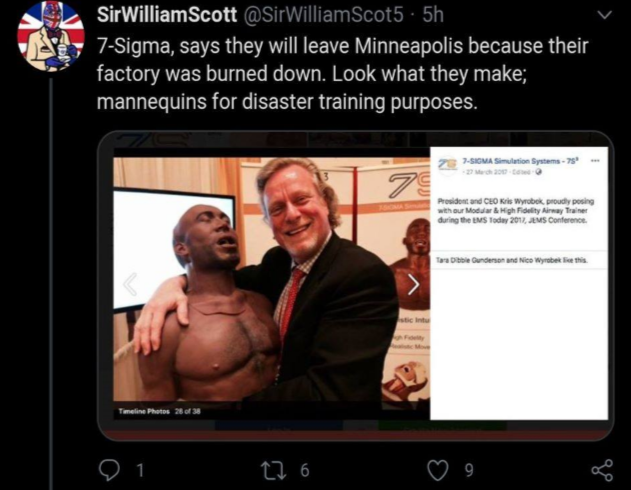Retweet using the arrows icon
The width and height of the screenshot is (631, 490).
point(274,470)
